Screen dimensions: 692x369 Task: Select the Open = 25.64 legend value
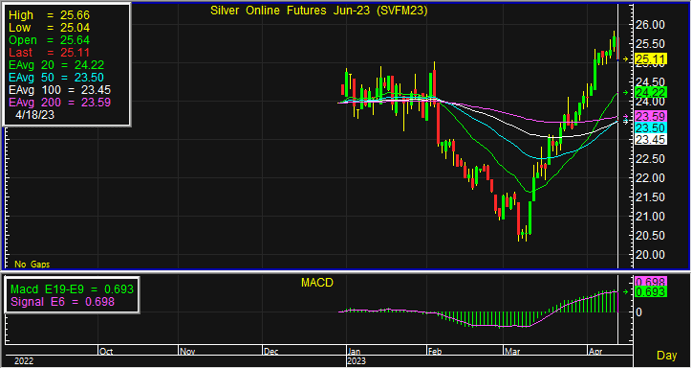(x=49, y=40)
